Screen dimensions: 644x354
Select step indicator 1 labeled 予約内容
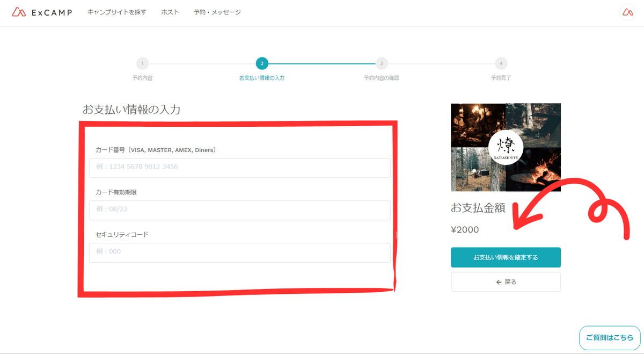coord(142,63)
